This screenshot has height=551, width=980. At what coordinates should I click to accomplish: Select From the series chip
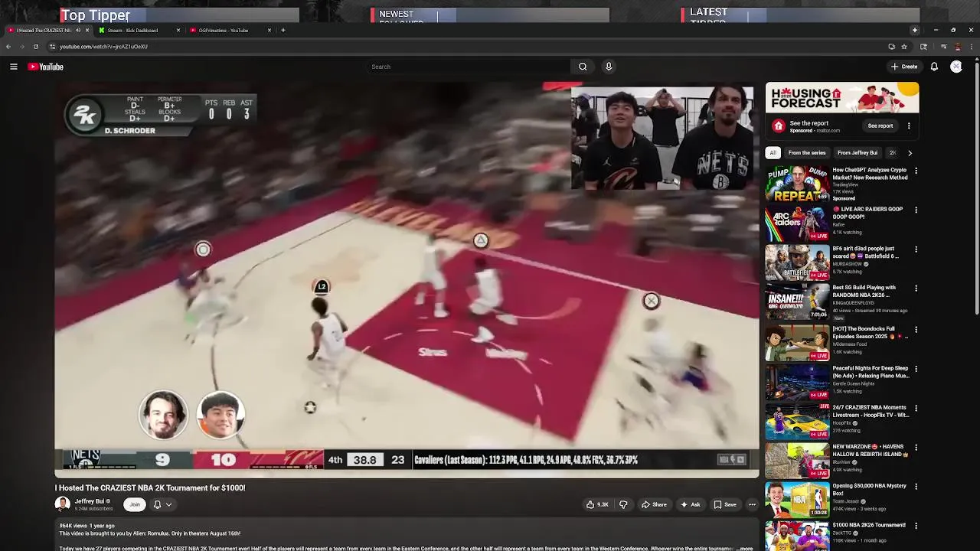[807, 153]
